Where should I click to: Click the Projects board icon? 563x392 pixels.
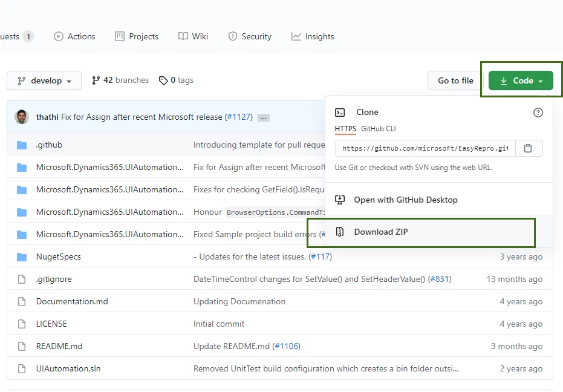pyautogui.click(x=120, y=36)
